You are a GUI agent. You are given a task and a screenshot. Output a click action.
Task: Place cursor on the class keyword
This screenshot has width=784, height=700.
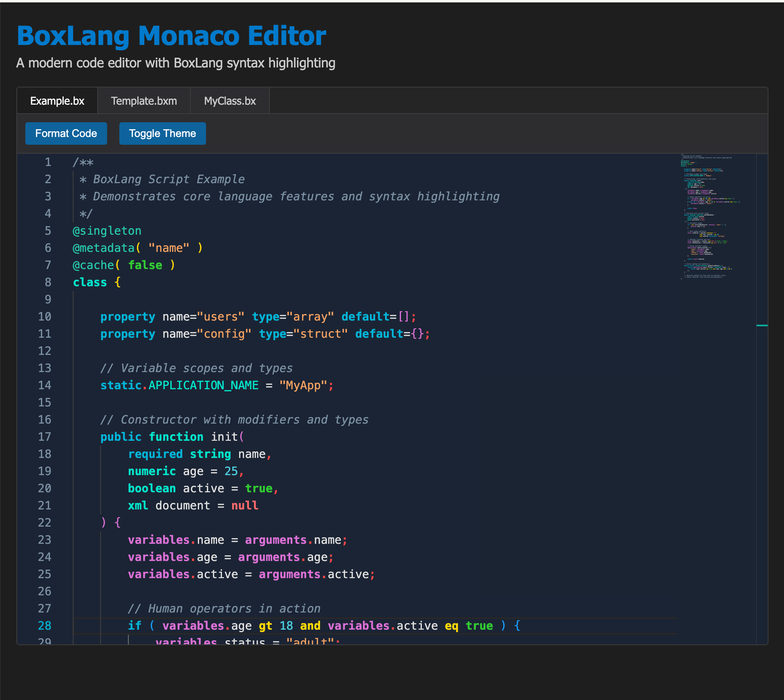(x=90, y=283)
